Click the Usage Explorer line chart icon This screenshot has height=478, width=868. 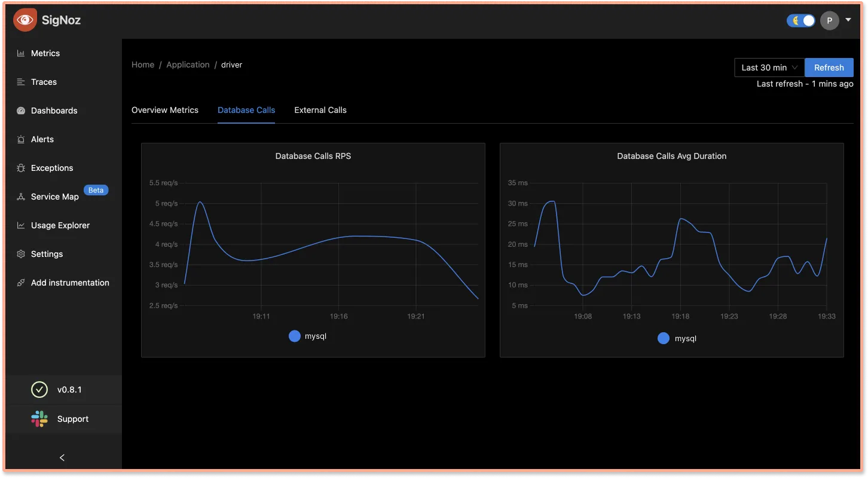pos(21,225)
